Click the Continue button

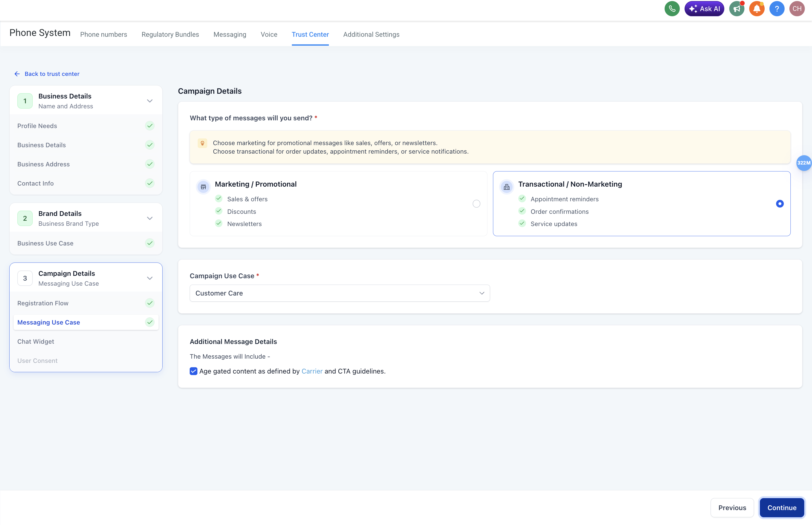click(x=782, y=508)
